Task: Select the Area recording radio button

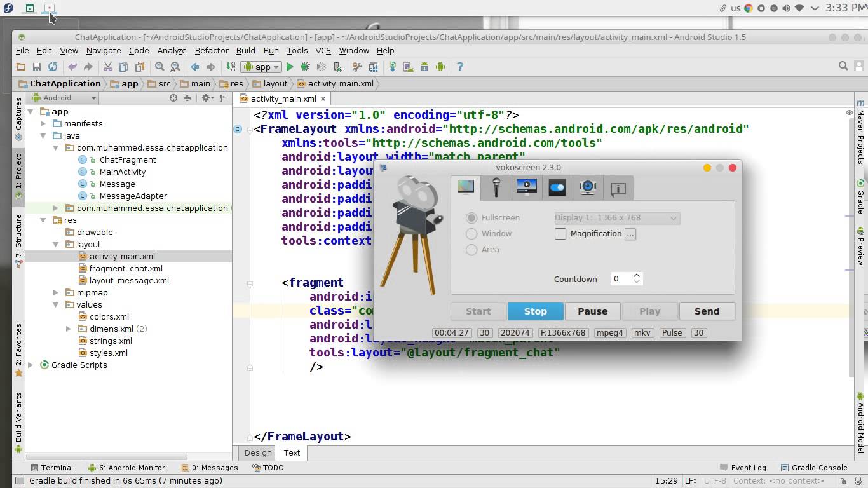Action: click(471, 250)
